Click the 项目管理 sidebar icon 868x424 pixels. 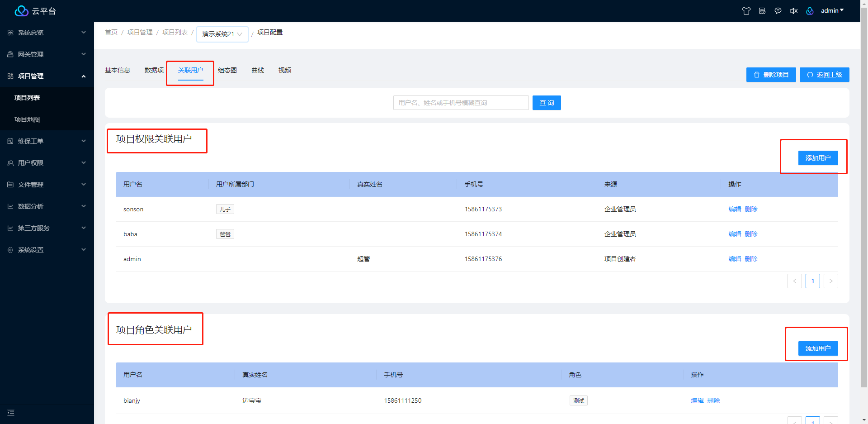(x=10, y=76)
